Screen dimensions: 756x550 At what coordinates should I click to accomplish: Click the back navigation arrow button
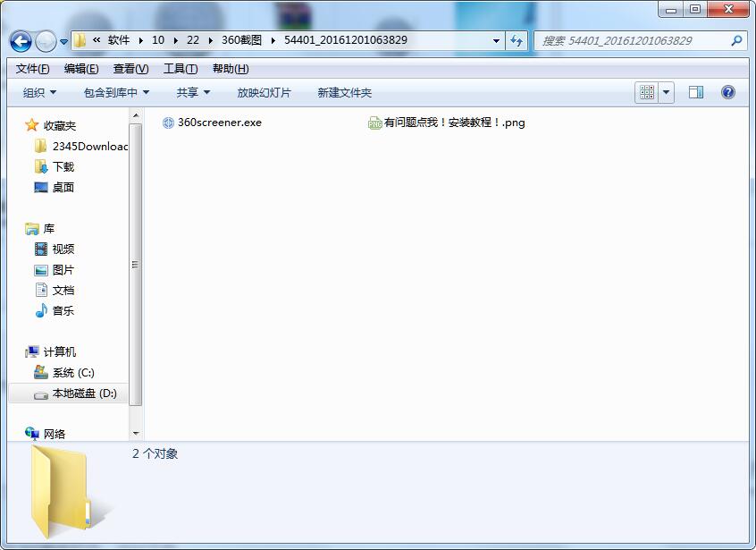click(x=21, y=41)
